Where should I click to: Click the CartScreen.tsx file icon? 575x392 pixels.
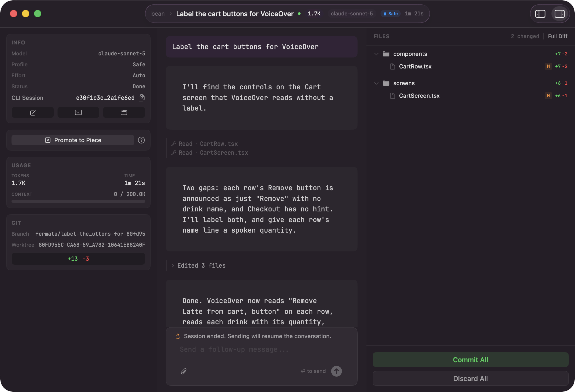(x=393, y=96)
